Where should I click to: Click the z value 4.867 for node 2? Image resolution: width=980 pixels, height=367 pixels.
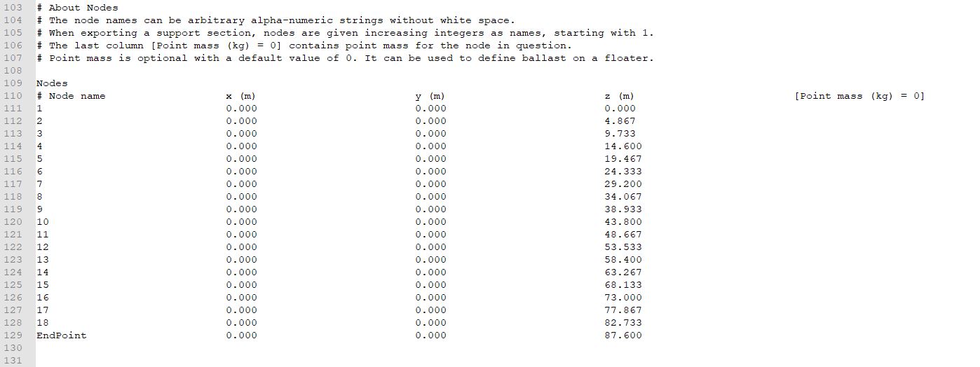[620, 121]
